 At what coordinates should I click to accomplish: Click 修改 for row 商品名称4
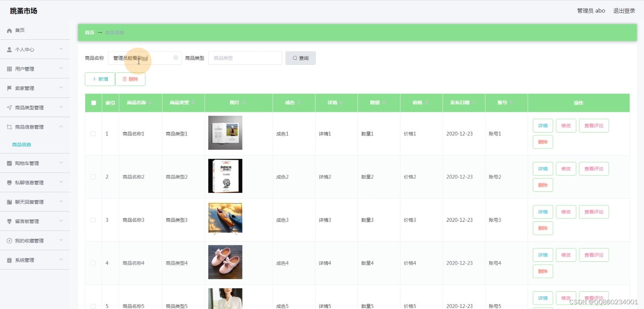click(566, 255)
